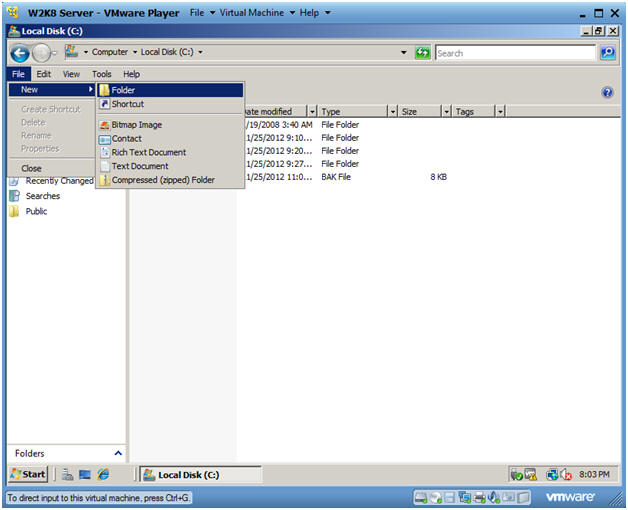The image size is (628, 510).
Task: Open the blue Help question mark icon
Action: pyautogui.click(x=607, y=93)
